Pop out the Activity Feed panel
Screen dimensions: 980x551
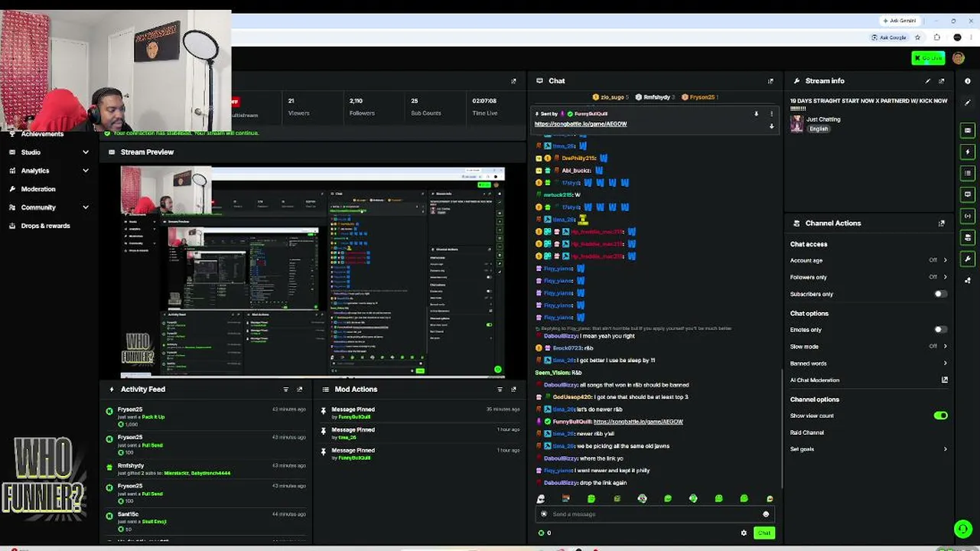(300, 390)
